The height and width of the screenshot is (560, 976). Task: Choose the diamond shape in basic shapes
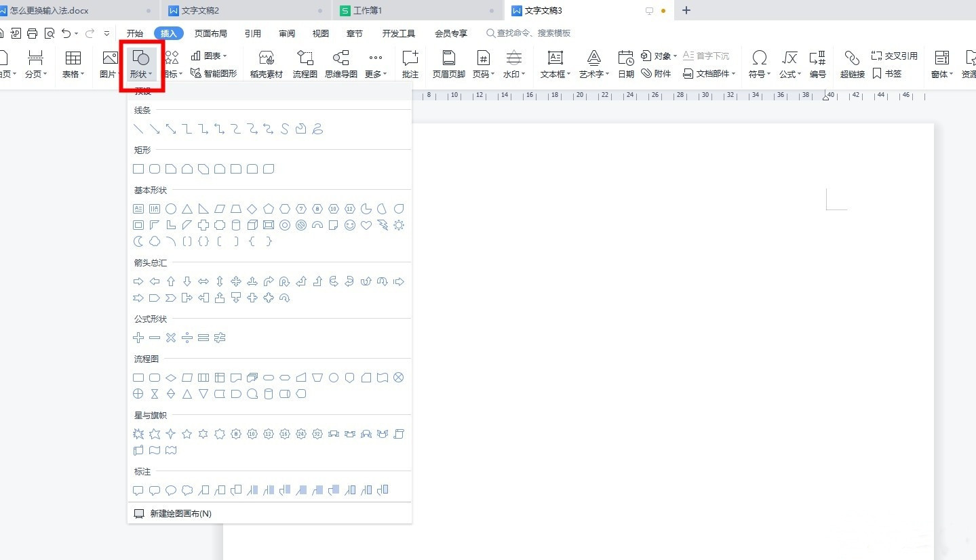pos(252,209)
